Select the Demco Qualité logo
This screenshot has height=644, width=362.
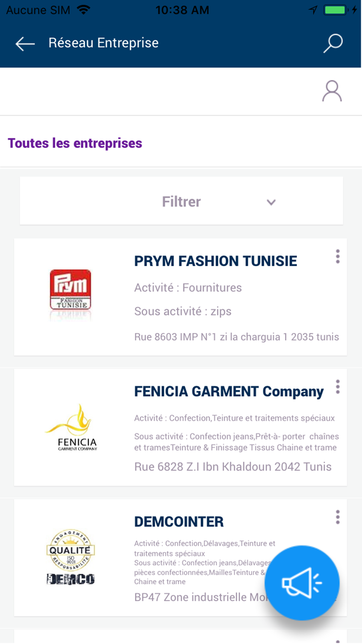tap(71, 557)
